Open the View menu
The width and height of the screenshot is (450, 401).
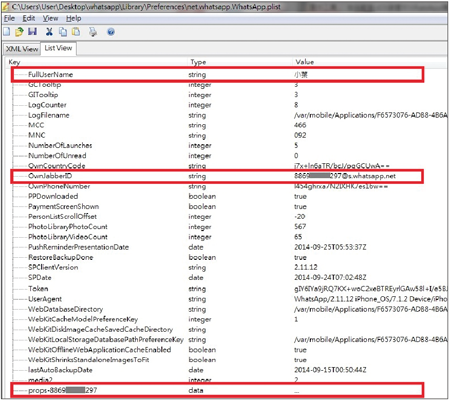50,18
